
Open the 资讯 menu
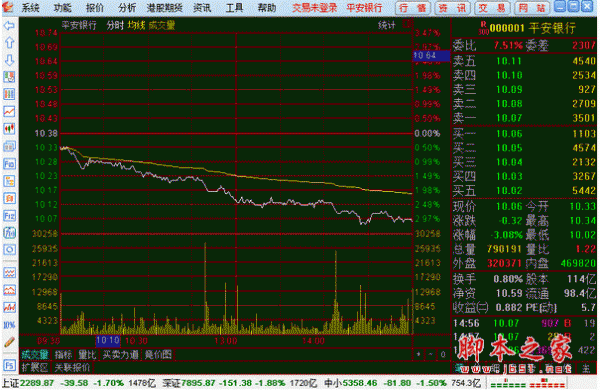point(202,7)
